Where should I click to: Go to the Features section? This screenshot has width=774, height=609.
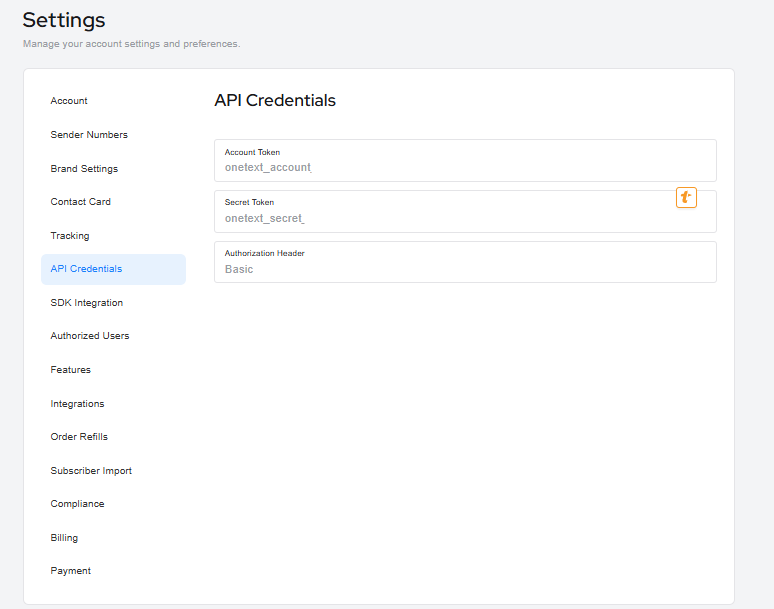(71, 370)
